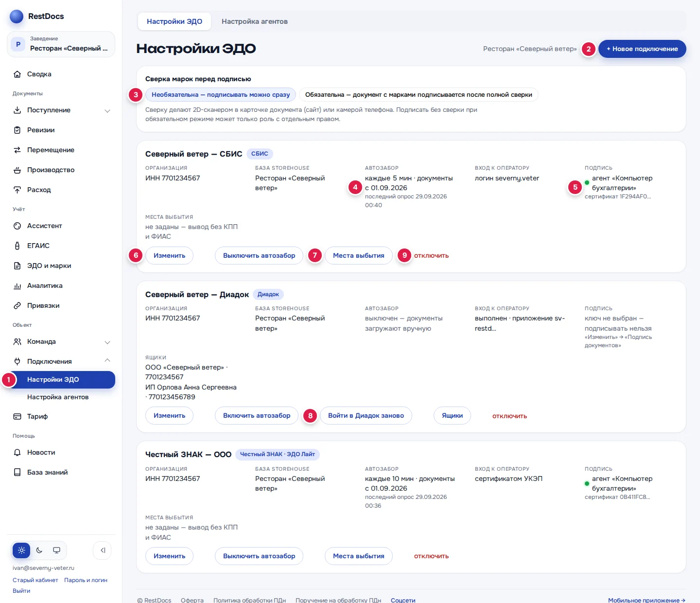Image resolution: width=700 pixels, height=603 pixels.
Task: Go to Ревизии in the sidebar
Action: pyautogui.click(x=61, y=130)
